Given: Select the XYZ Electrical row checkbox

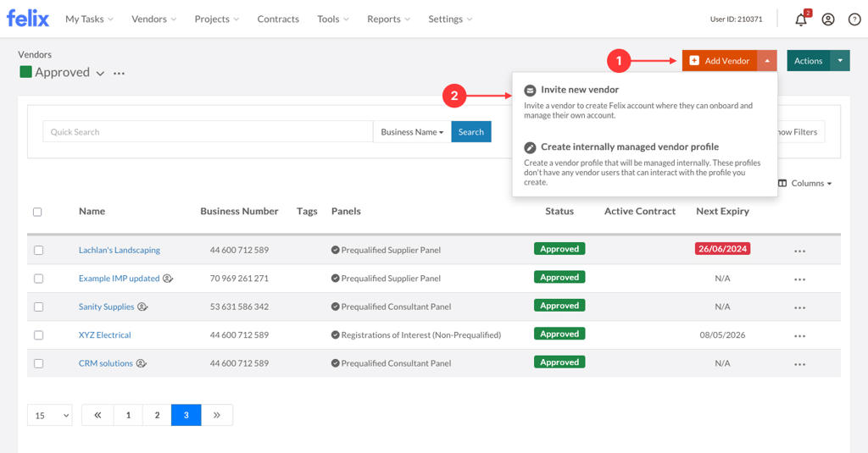Looking at the screenshot, I should pyautogui.click(x=38, y=334).
